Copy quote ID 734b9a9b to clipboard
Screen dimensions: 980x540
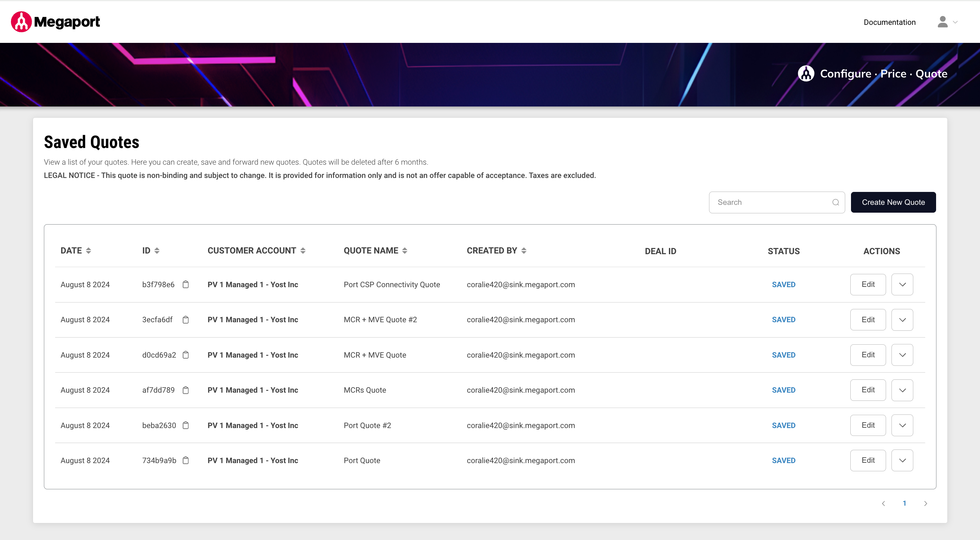[186, 460]
